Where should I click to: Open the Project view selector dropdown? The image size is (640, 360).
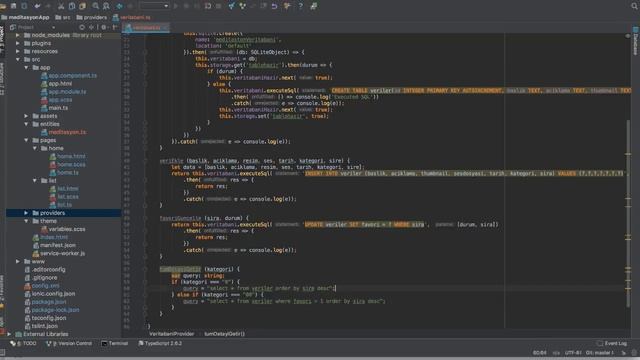[x=33, y=27]
